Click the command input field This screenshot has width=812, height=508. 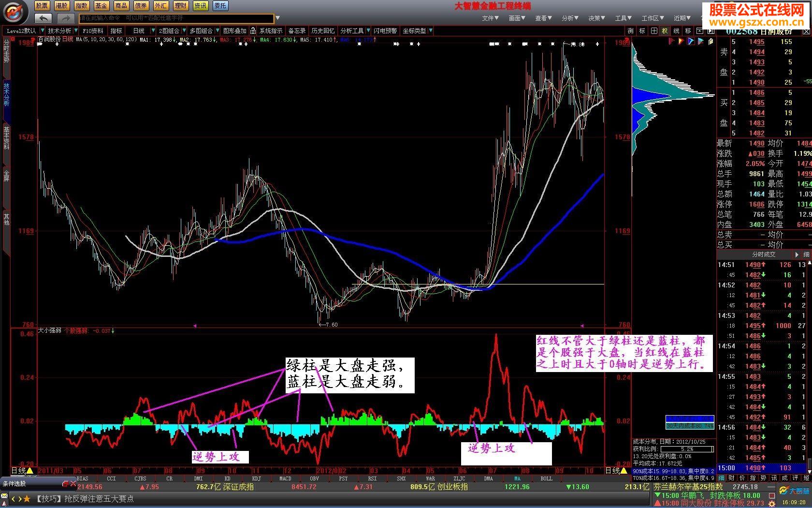click(176, 18)
